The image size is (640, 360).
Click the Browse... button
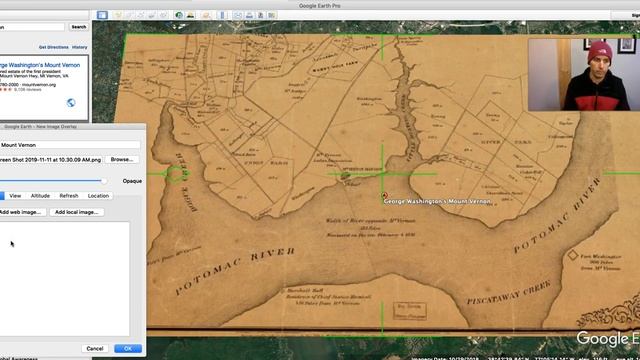pyautogui.click(x=122, y=160)
